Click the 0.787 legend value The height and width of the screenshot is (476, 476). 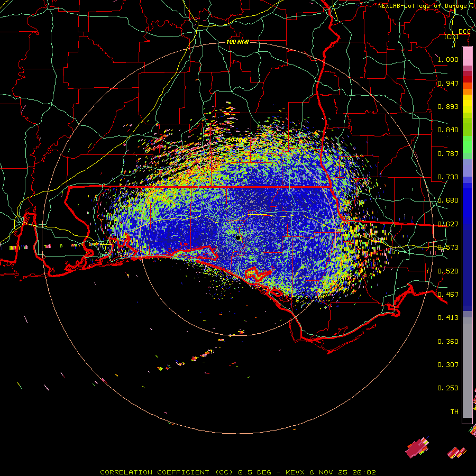(x=448, y=153)
